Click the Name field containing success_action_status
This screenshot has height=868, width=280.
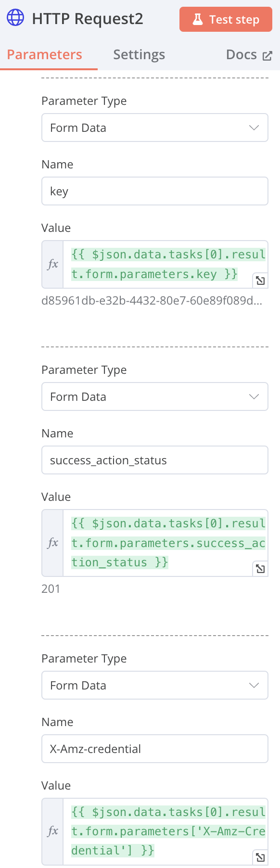155,460
